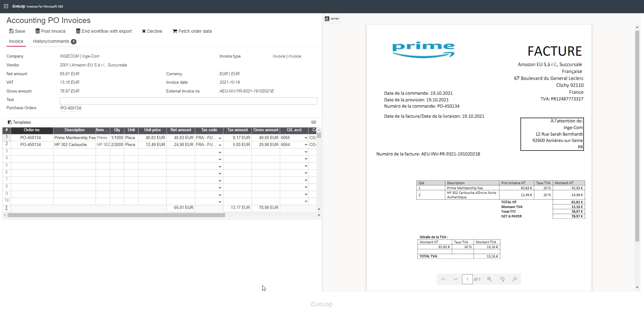This screenshot has height=316, width=644.
Task: Go to next page in document viewer
Action: pos(455,279)
